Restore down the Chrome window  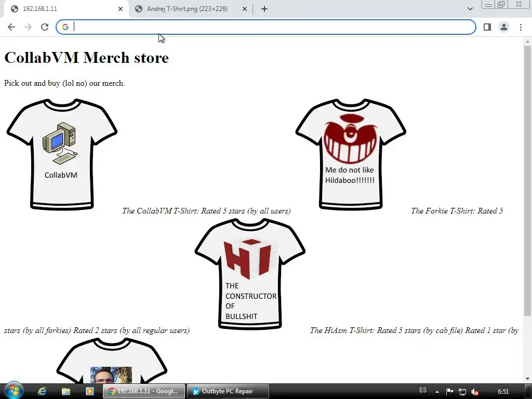pos(501,5)
